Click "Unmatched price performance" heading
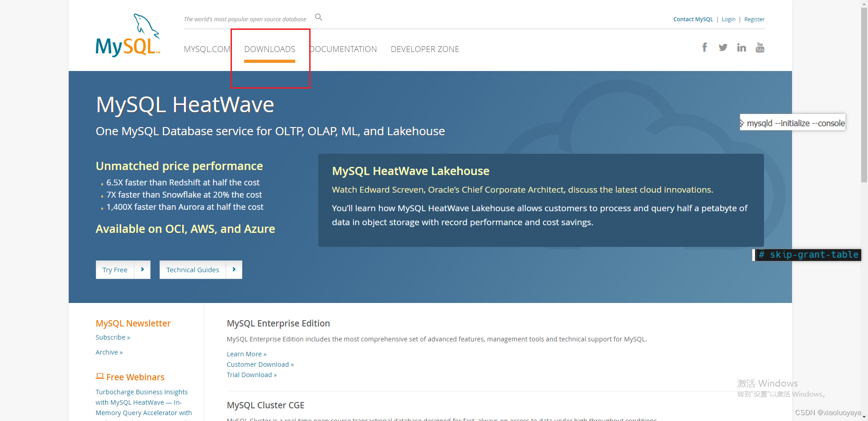The height and width of the screenshot is (421, 868). (179, 166)
